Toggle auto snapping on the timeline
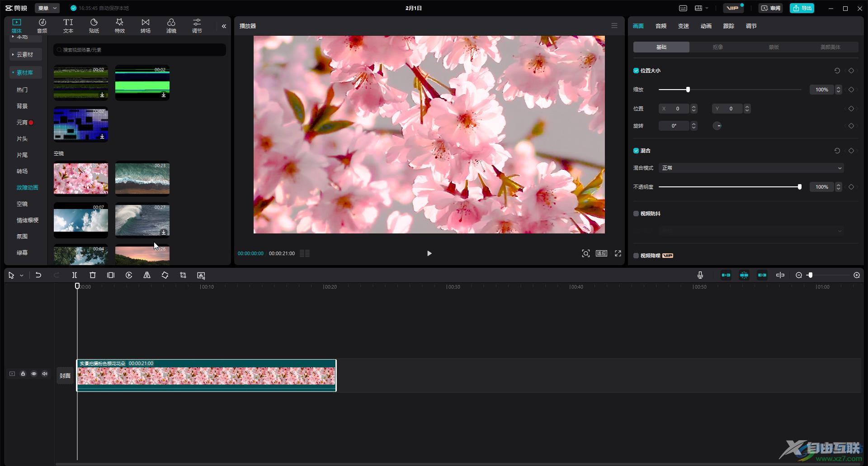This screenshot has width=868, height=466. tap(744, 275)
